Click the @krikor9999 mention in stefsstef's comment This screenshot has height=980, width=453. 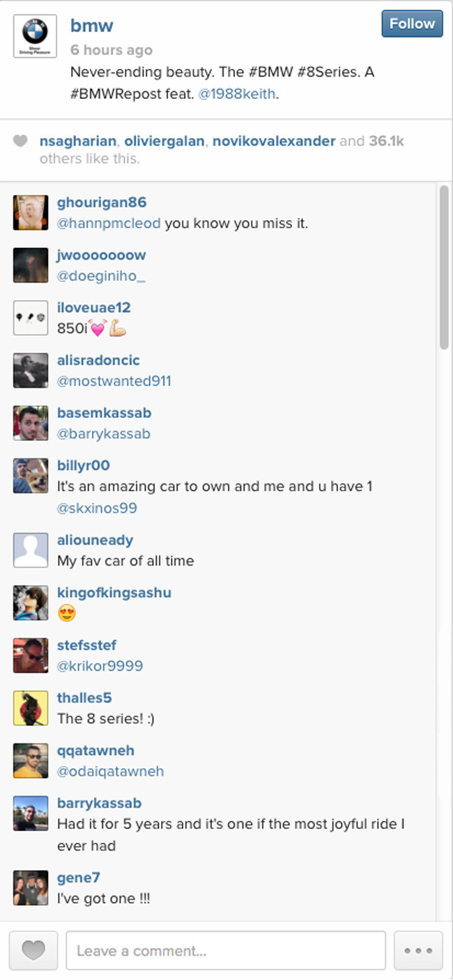(x=102, y=666)
